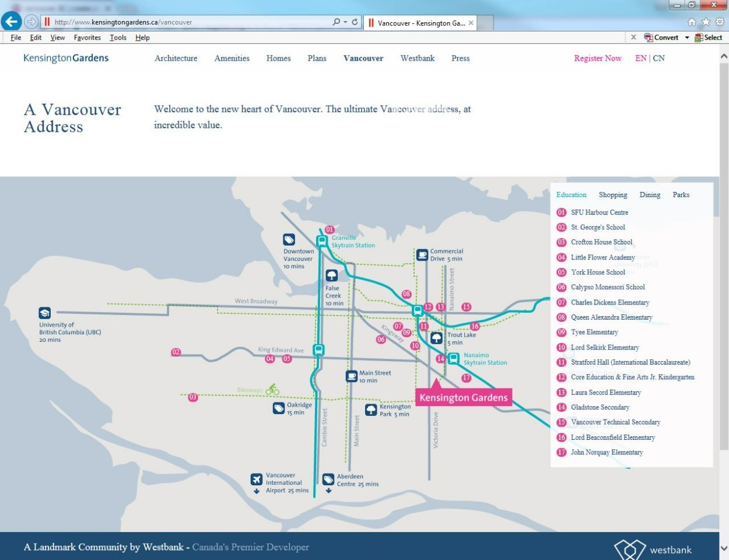
Task: Click the Select toolbar button
Action: point(709,37)
